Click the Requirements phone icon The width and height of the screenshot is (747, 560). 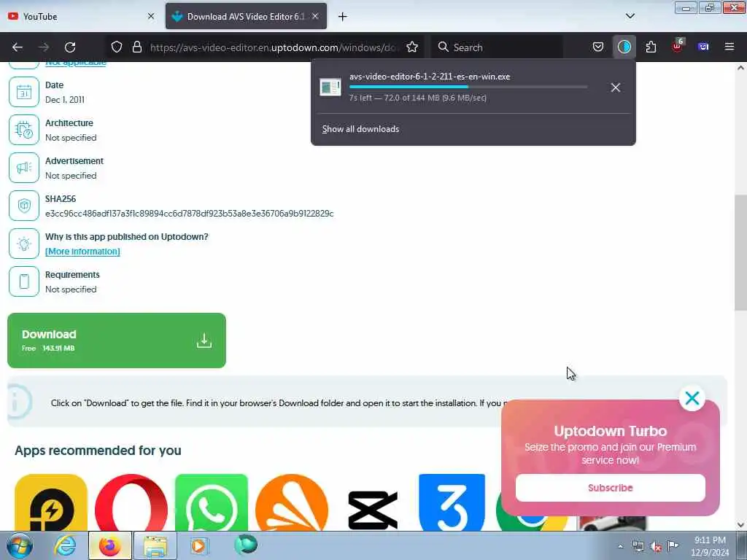pyautogui.click(x=24, y=281)
